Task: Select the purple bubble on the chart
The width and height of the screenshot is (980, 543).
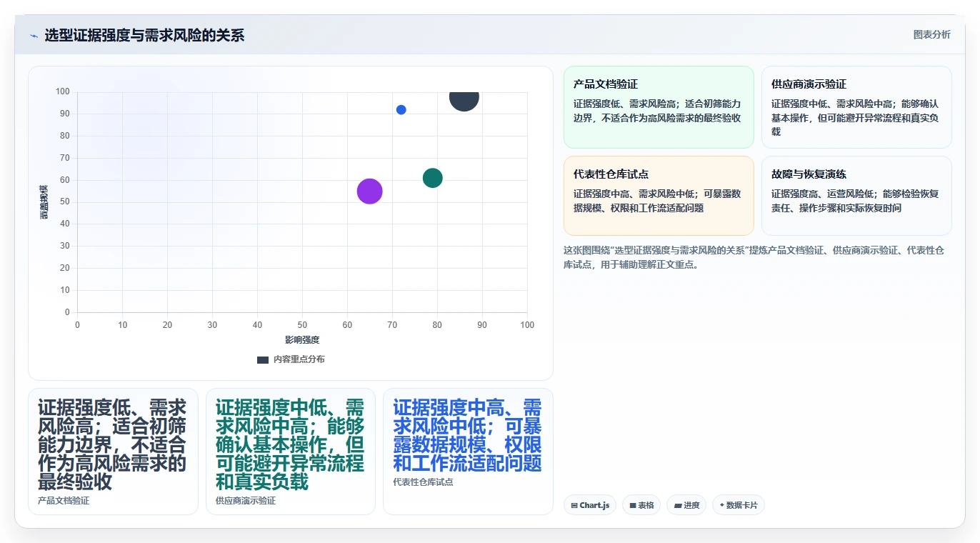Action: click(x=369, y=191)
